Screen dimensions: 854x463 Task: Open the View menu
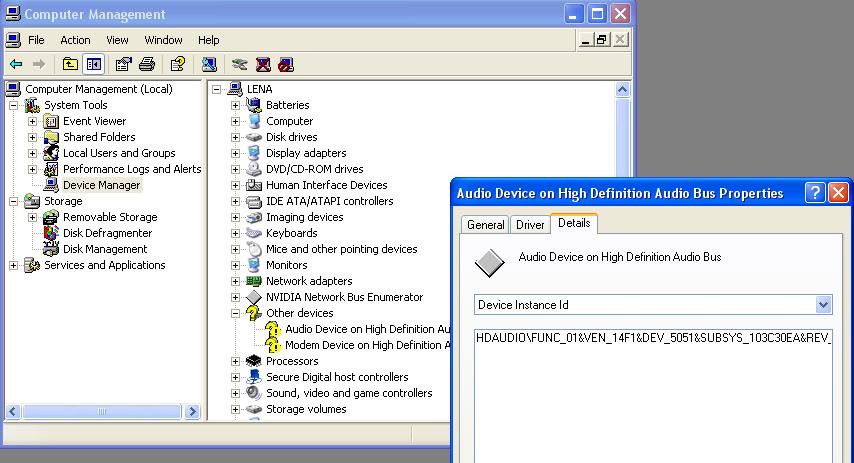coord(117,40)
